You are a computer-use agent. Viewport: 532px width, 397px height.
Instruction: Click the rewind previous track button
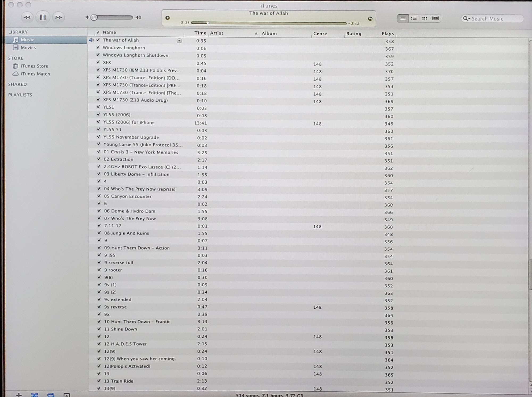click(x=27, y=18)
